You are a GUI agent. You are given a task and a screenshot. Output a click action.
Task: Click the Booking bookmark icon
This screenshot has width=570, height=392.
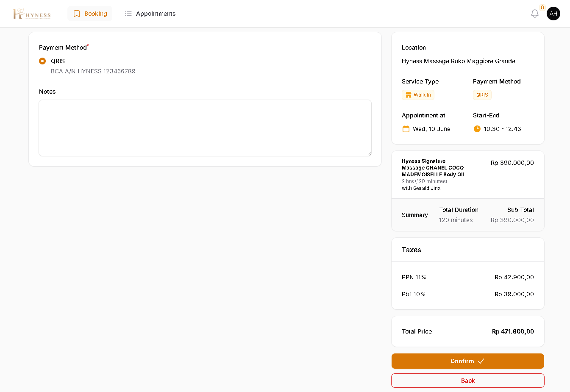[x=77, y=14]
